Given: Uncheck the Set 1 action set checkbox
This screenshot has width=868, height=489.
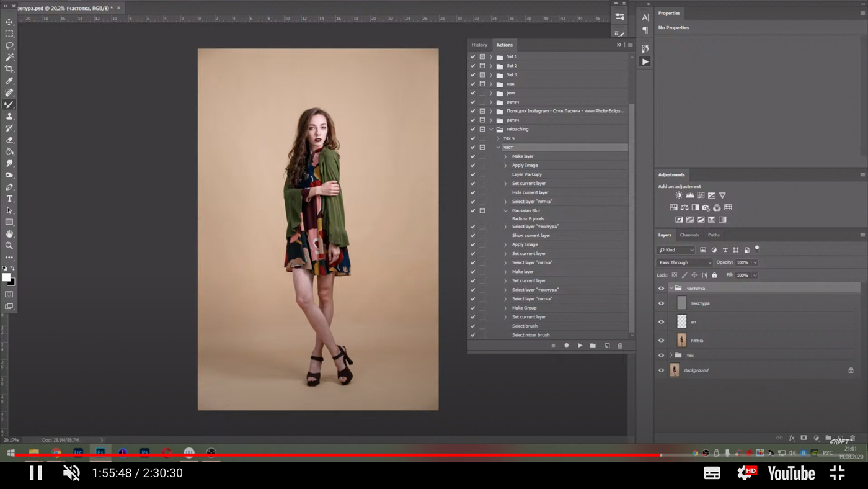Looking at the screenshot, I should coord(472,56).
